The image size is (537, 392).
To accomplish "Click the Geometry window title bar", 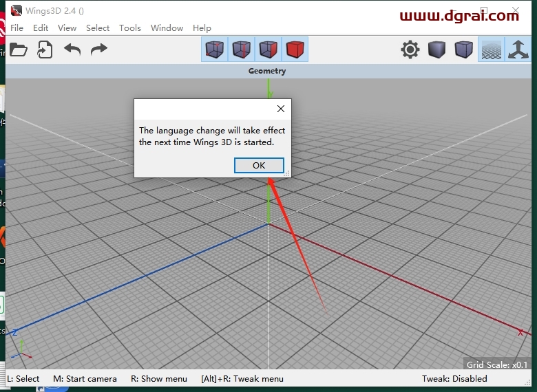I will pos(268,71).
